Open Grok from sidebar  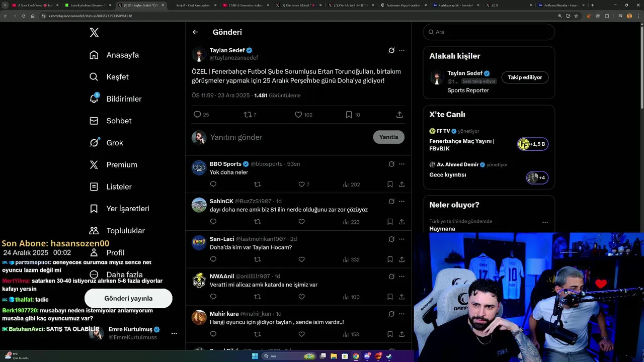106,143
